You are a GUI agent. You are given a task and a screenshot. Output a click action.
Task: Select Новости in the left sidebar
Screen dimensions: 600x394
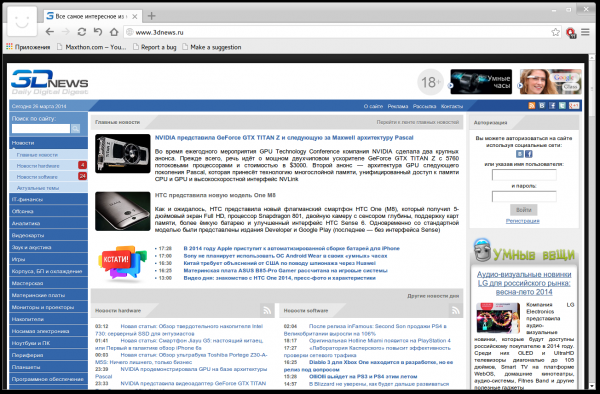coord(48,143)
